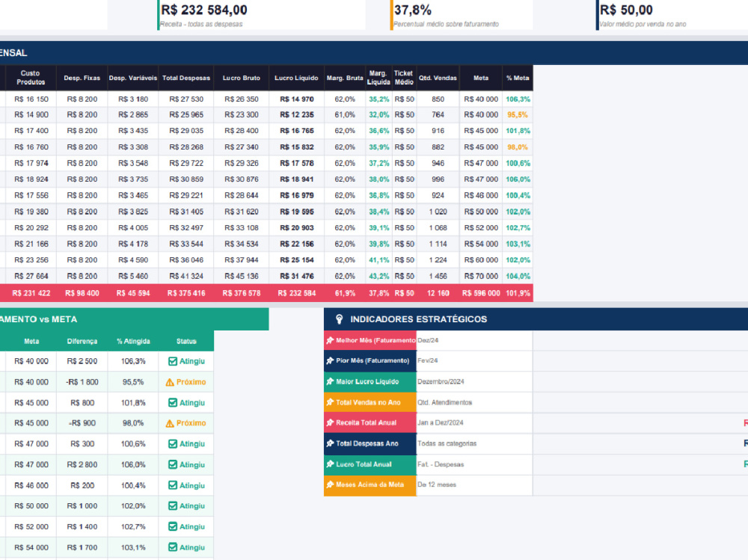Image resolution: width=748 pixels, height=560 pixels.
Task: Select the R$ 31 476 net profit cell
Action: pos(297,276)
